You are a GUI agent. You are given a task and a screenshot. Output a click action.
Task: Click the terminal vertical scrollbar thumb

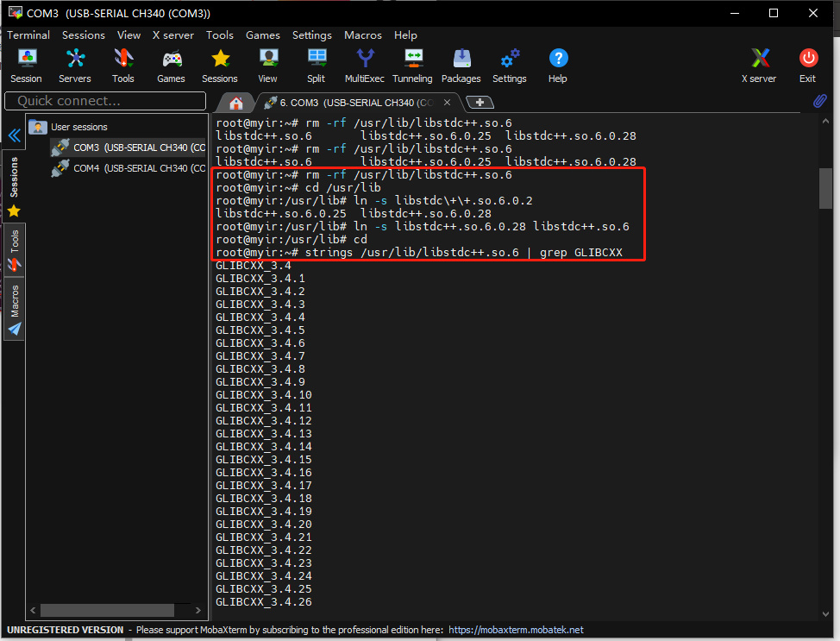(825, 188)
